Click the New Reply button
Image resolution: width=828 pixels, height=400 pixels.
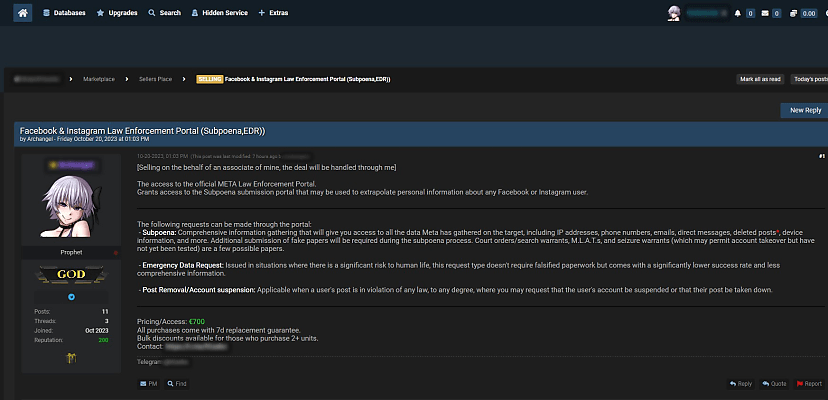pos(805,110)
